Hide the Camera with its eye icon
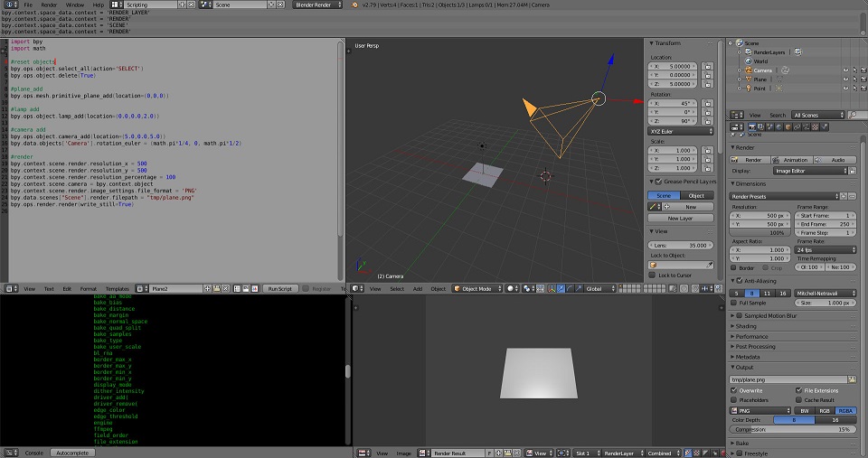Viewport: 868px width, 458px height. click(x=845, y=70)
